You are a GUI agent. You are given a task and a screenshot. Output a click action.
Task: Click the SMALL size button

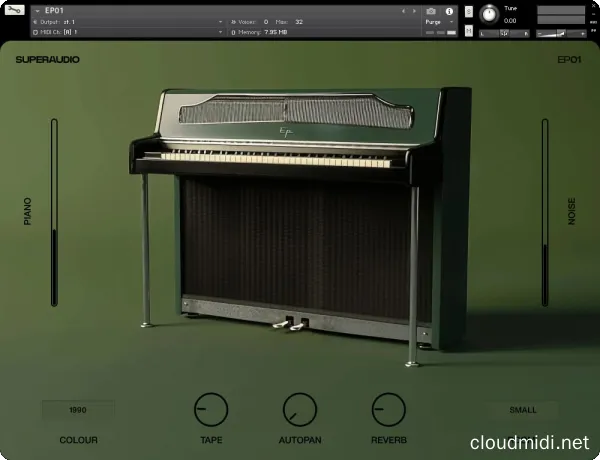pyautogui.click(x=522, y=410)
